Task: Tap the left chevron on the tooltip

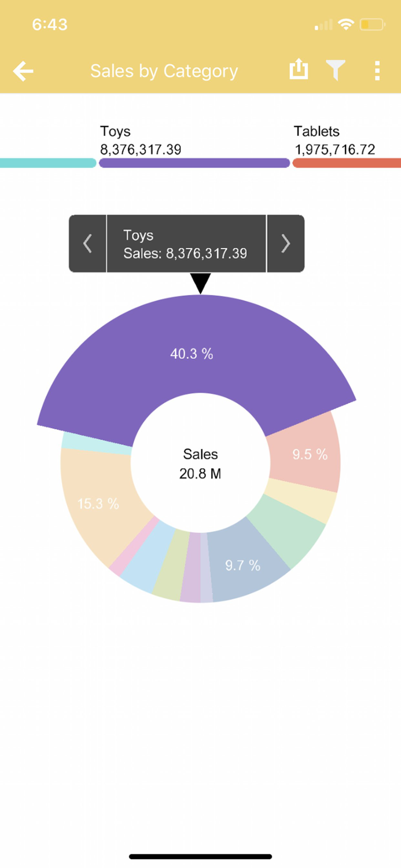Action: click(x=87, y=243)
